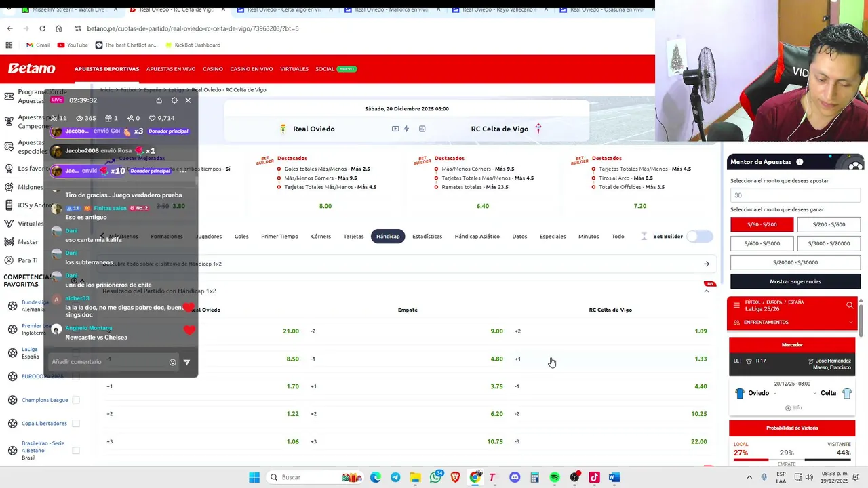Select odds 1.33 for Celta de Vigo +1
868x488 pixels.
701,359
